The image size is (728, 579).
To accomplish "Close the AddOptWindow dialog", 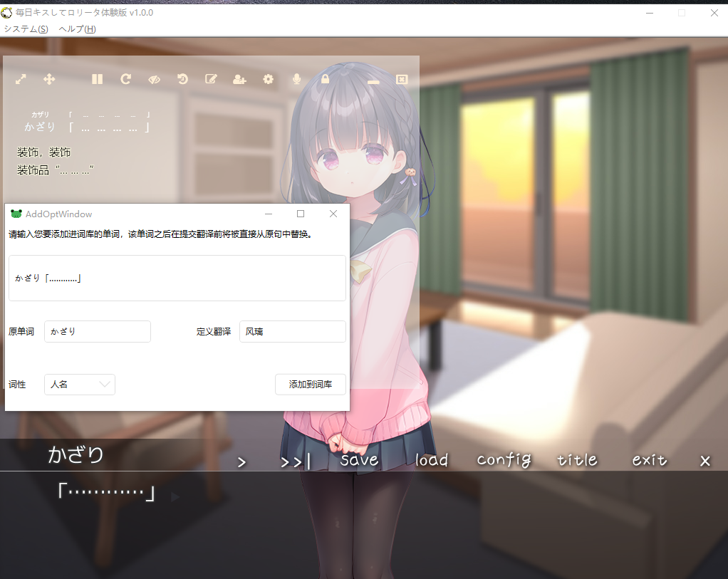I will (x=333, y=214).
